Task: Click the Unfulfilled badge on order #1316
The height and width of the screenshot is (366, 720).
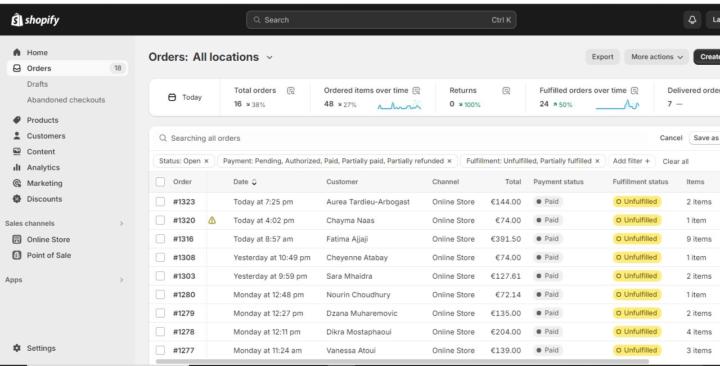Action: tap(637, 239)
